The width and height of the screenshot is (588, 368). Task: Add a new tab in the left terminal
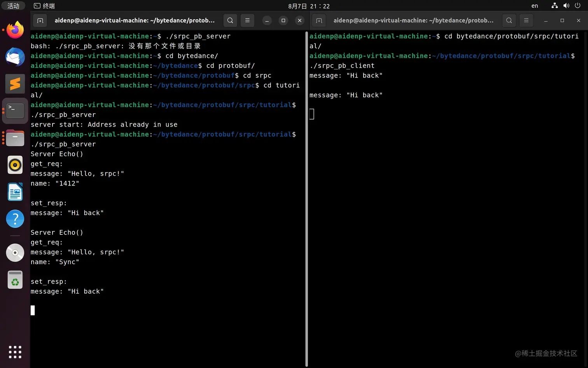pos(40,20)
